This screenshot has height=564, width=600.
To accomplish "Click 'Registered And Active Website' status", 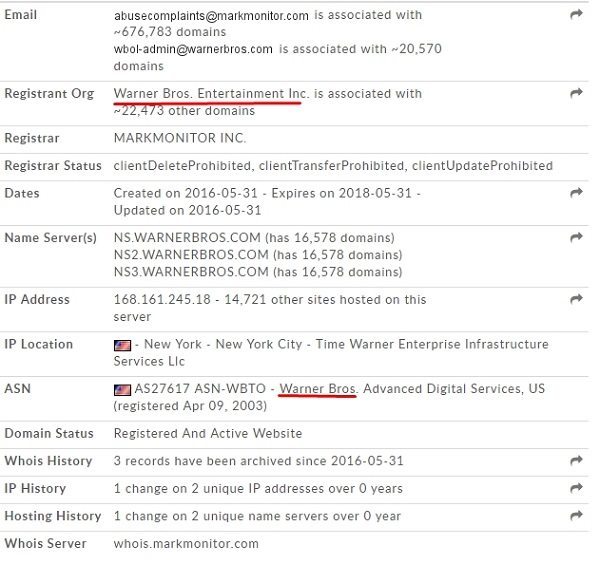I will 208,433.
